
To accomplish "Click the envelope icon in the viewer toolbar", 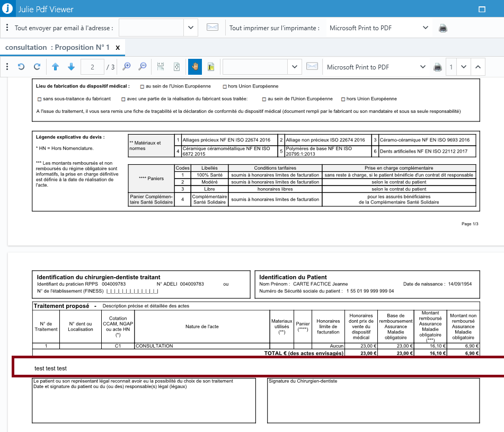I will coord(312,67).
